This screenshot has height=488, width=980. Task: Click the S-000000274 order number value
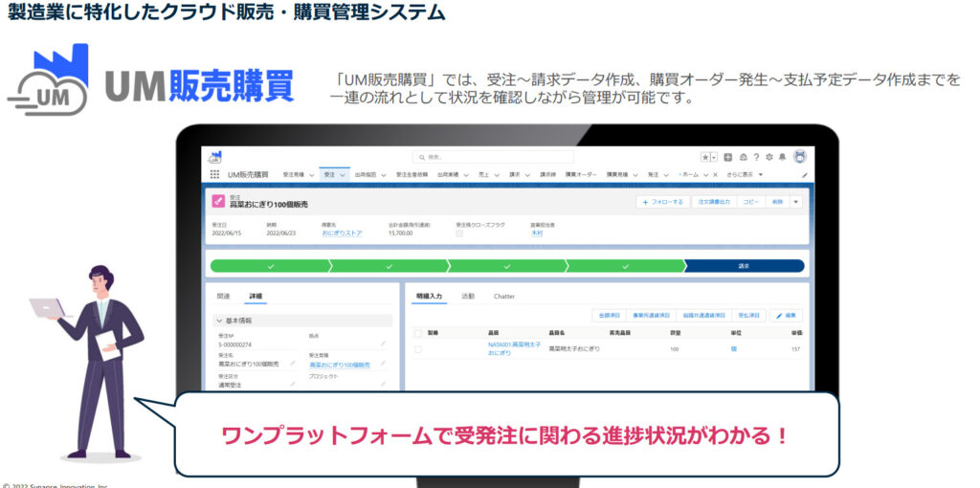tap(234, 344)
